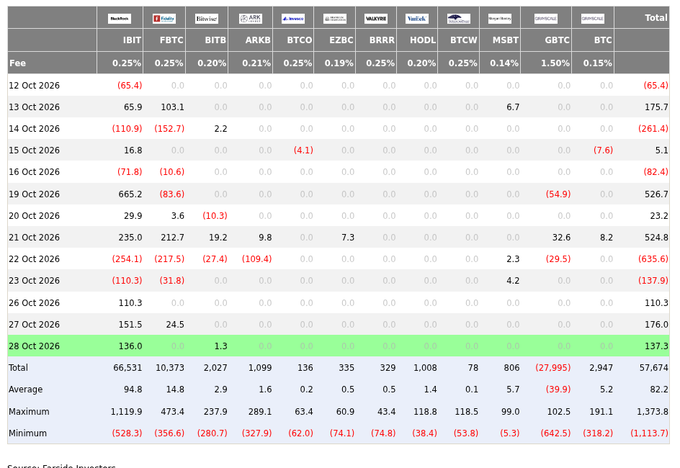Click the Grayscale logo above GBTC
Viewport: 680px width, 468px height.
click(546, 19)
